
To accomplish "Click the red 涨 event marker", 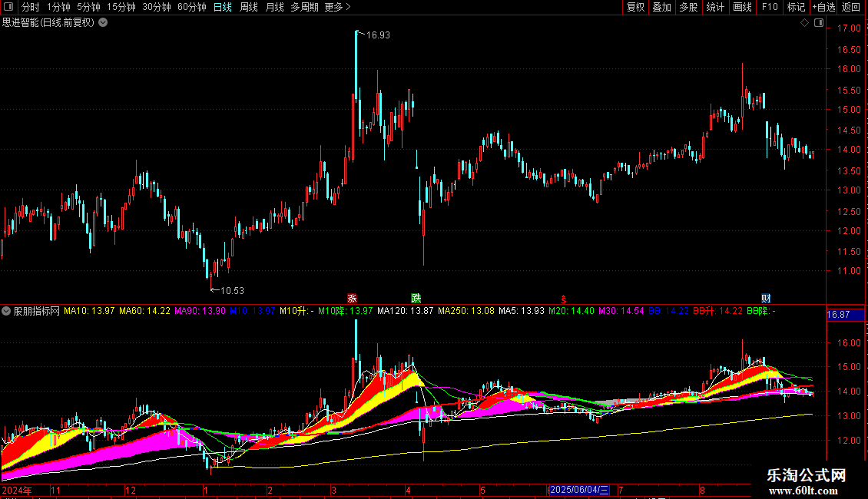I will pyautogui.click(x=352, y=298).
